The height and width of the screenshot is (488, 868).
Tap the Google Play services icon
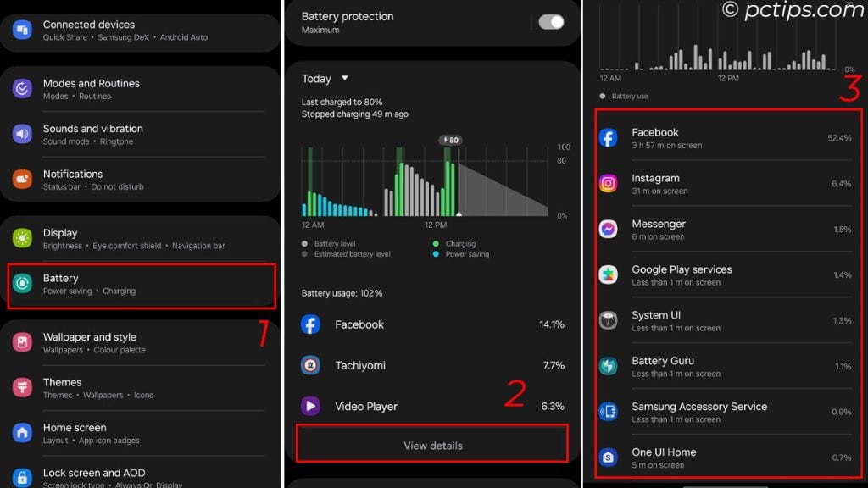click(608, 274)
